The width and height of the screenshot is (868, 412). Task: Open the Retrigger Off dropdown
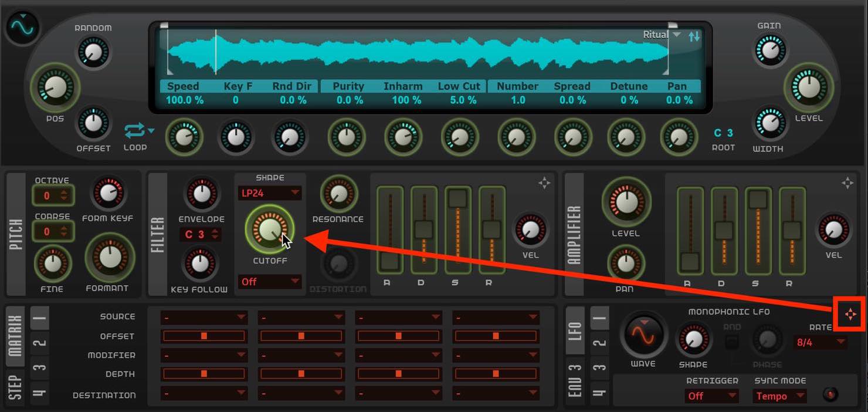click(x=712, y=396)
